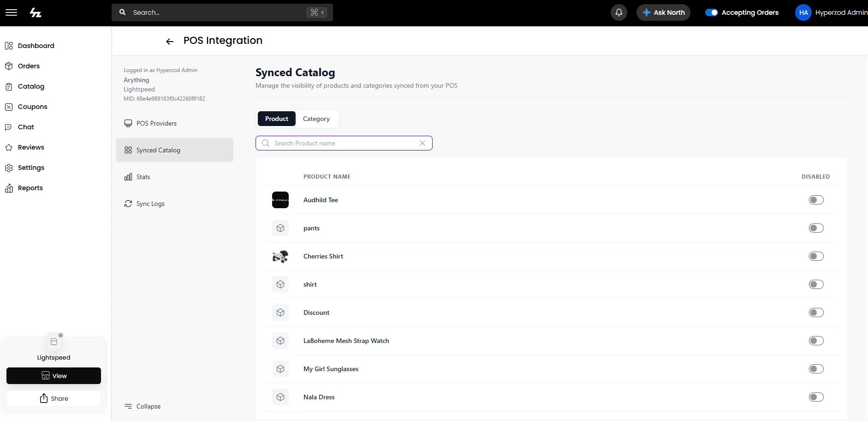Click the Cherries Shirt product thumbnail

point(280,256)
